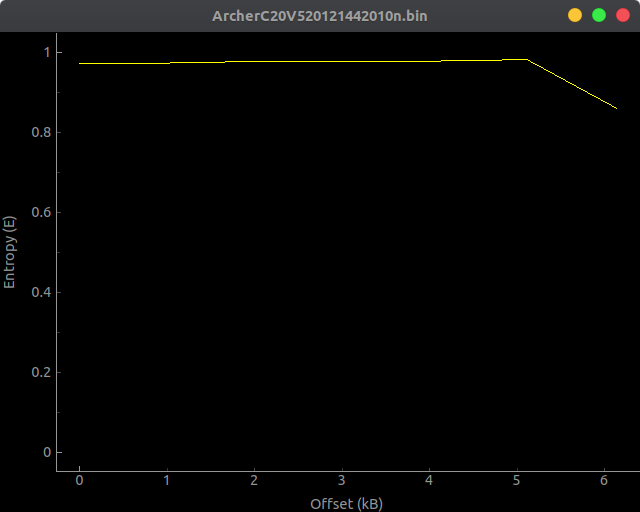Click the ArcherC20V520121442010n.bin window title
Image resolution: width=640 pixels, height=512 pixels.
click(x=320, y=15)
